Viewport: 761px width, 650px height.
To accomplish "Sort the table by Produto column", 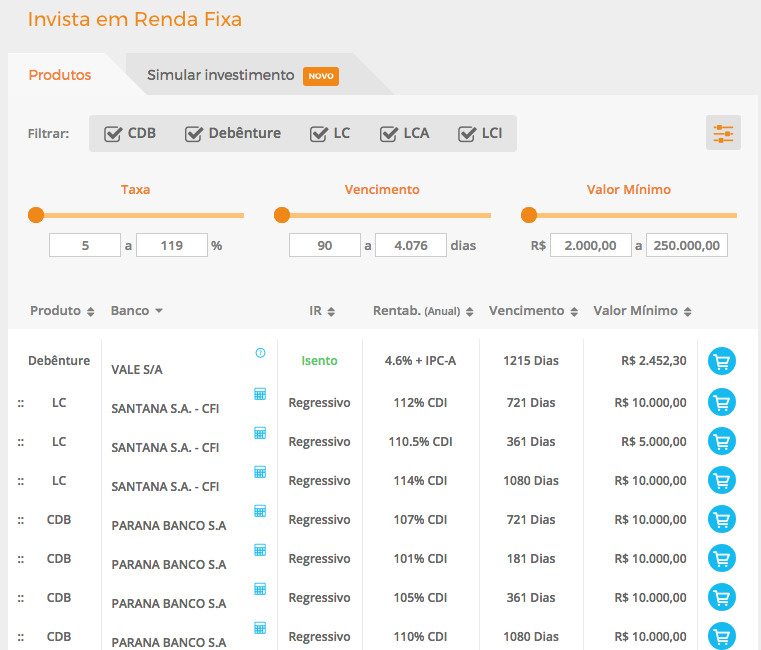I will (62, 311).
